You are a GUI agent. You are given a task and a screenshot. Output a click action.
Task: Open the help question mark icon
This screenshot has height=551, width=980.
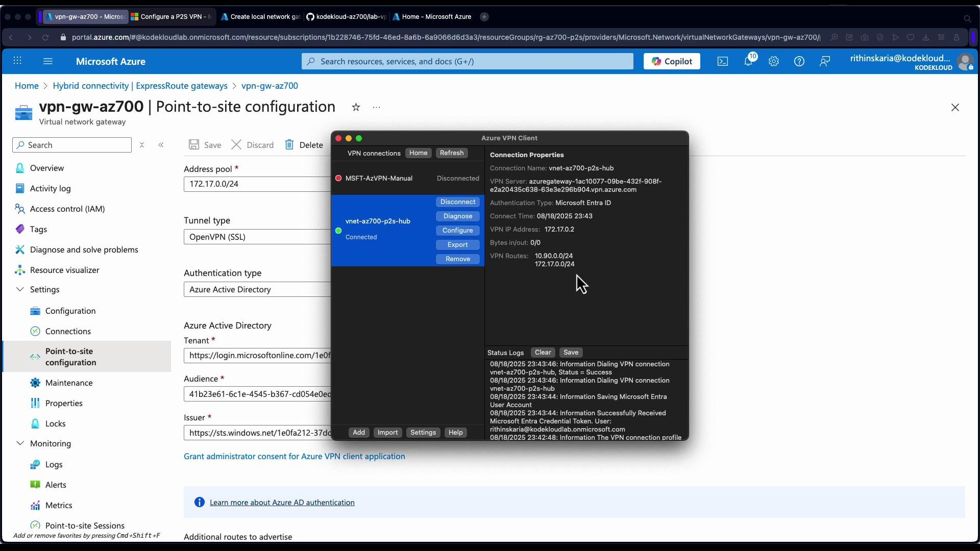799,61
